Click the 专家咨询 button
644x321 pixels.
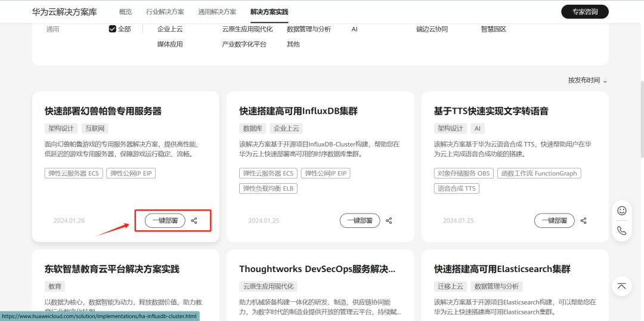point(585,12)
